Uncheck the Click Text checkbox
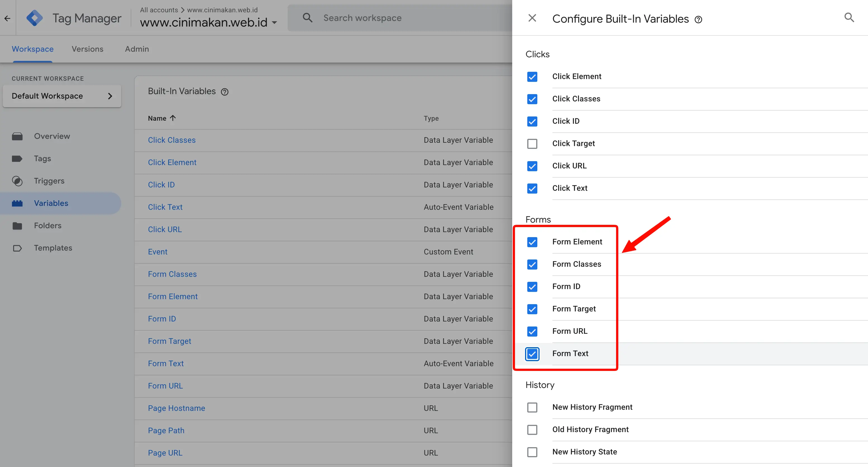Viewport: 868px width, 467px height. (x=532, y=188)
